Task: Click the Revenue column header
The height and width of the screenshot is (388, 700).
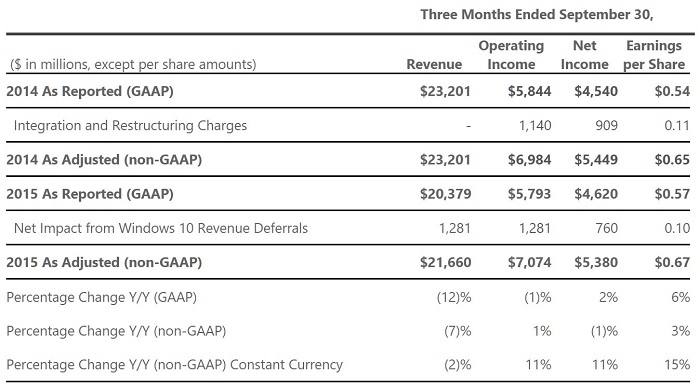Action: pos(434,64)
